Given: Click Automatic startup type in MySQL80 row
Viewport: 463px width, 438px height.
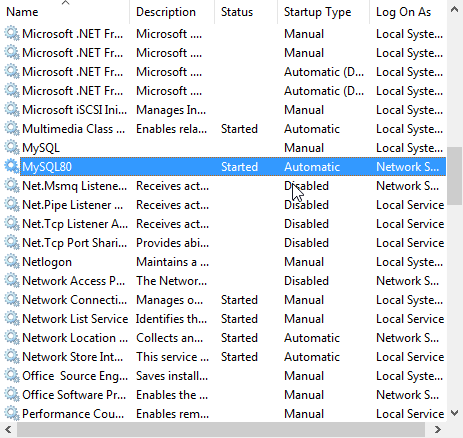Looking at the screenshot, I should 312,167.
